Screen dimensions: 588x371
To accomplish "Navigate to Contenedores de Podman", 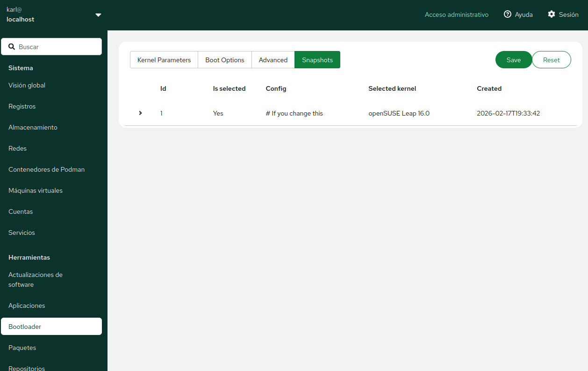I will 46,169.
